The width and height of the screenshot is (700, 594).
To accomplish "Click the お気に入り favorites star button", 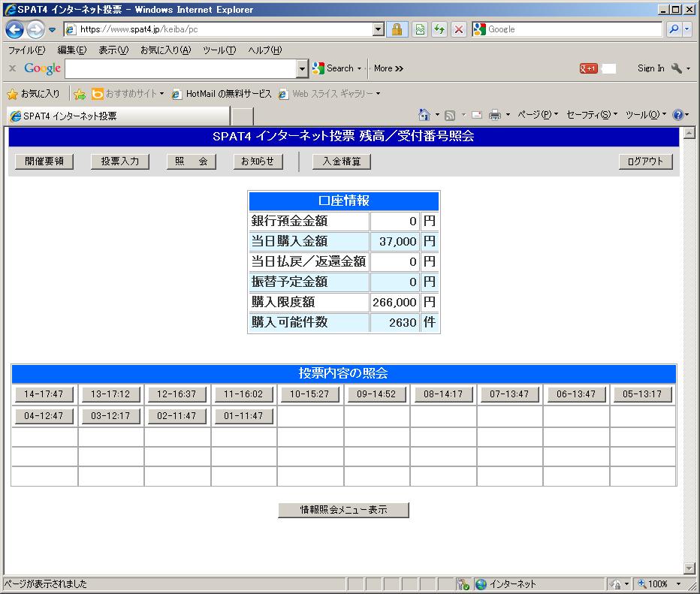I will (x=34, y=94).
